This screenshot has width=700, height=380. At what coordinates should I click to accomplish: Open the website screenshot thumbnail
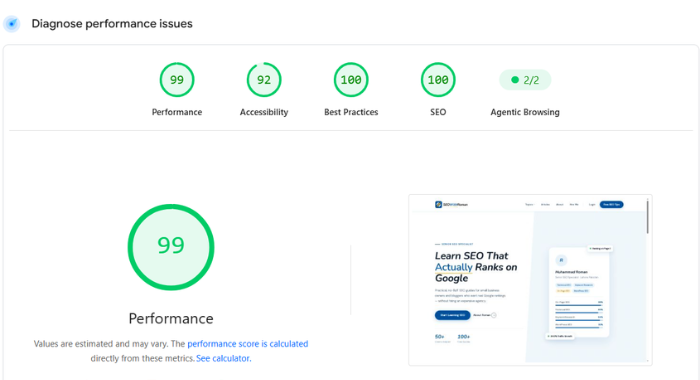(x=530, y=280)
